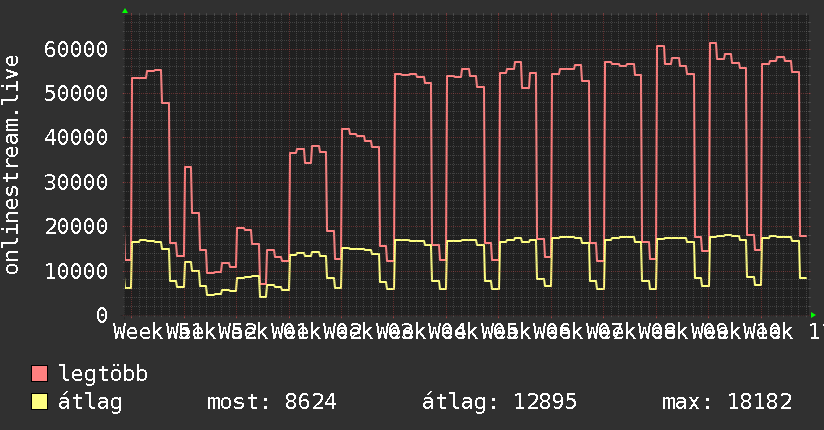Click the 30000 y-axis label

(x=76, y=182)
